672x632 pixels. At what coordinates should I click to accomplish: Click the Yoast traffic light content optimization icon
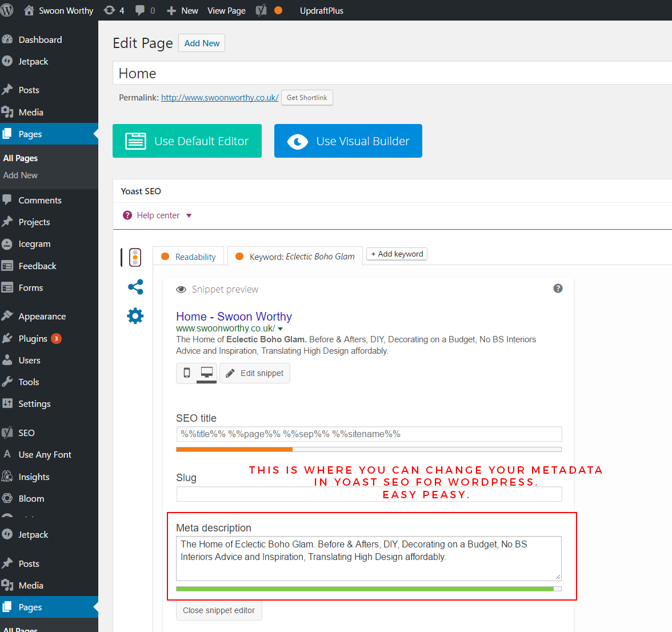135,258
